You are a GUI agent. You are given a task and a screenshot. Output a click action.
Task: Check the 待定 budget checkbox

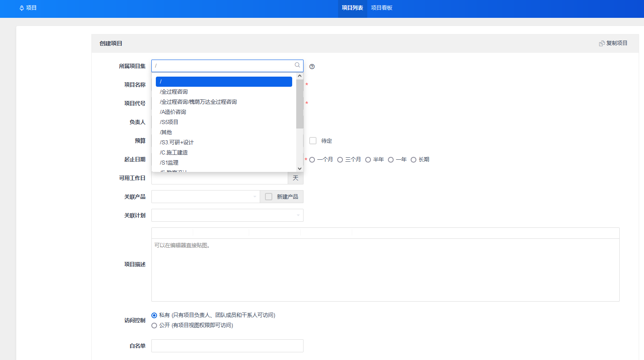(x=313, y=141)
